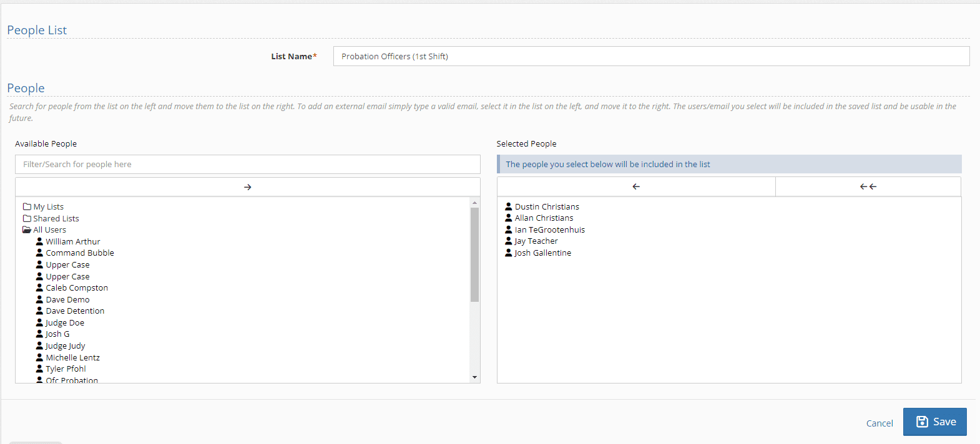Select Judge Doe from All Users

tap(65, 322)
